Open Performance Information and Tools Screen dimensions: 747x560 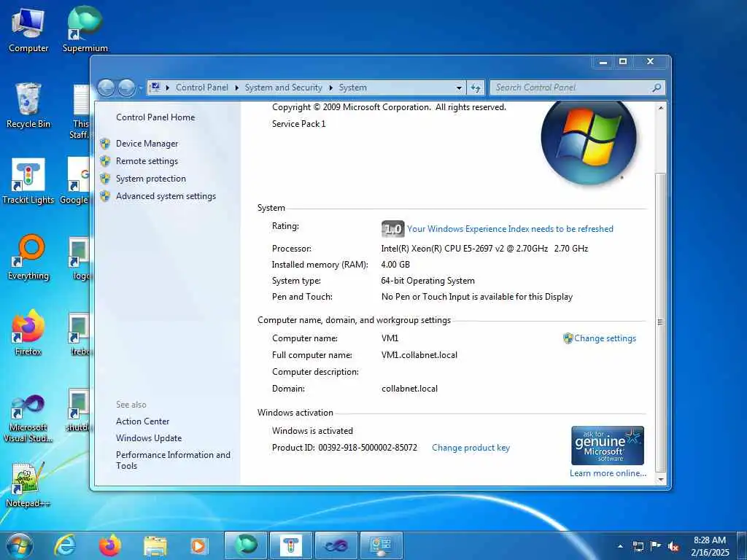[173, 460]
